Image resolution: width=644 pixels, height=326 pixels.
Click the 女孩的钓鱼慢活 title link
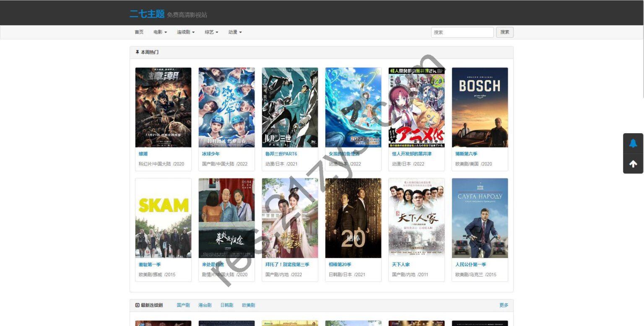344,154
